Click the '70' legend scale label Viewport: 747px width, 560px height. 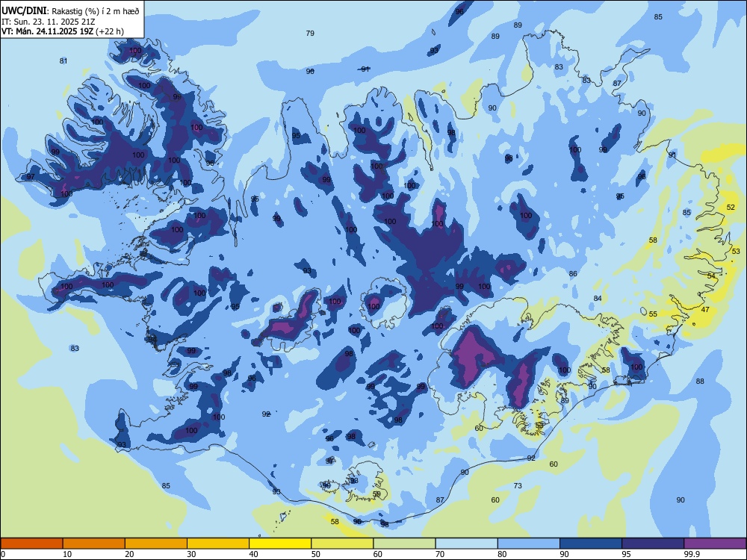[x=440, y=554]
